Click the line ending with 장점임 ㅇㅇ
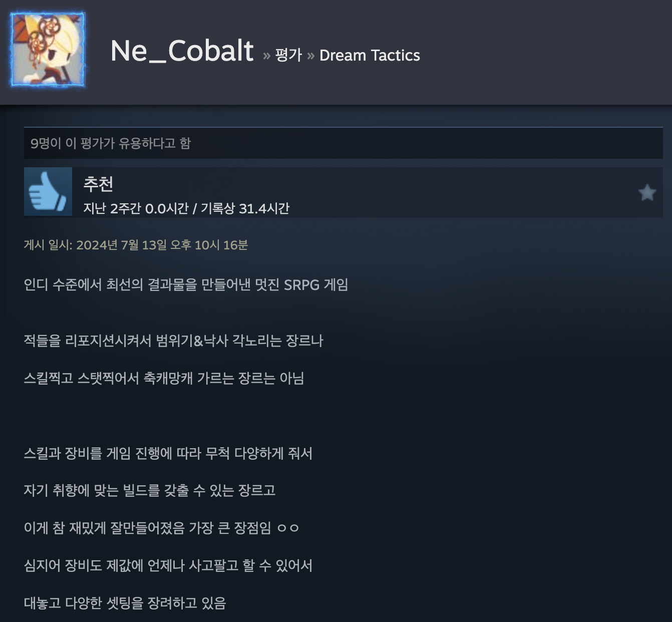The image size is (672, 622). pyautogui.click(x=161, y=528)
